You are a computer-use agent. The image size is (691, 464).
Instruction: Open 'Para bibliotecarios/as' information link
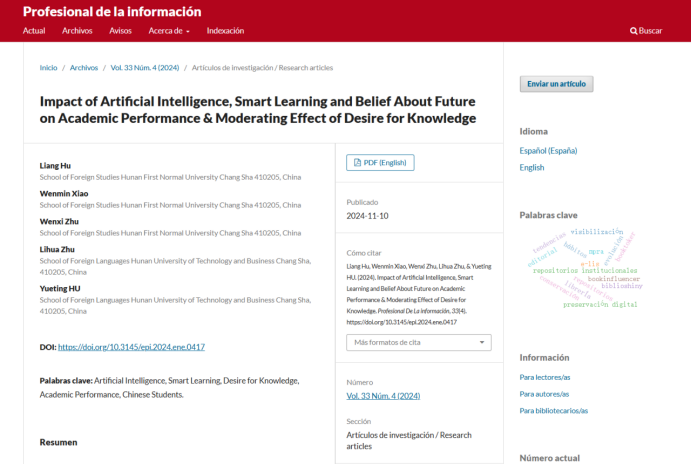pyautogui.click(x=553, y=410)
